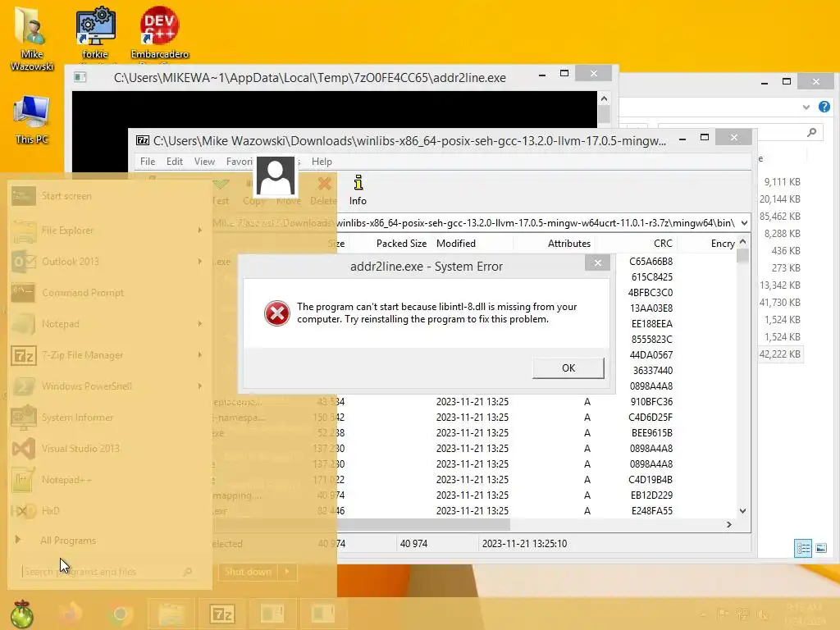
Task: Expand the 7-Zip address path dropdown
Action: pyautogui.click(x=744, y=223)
